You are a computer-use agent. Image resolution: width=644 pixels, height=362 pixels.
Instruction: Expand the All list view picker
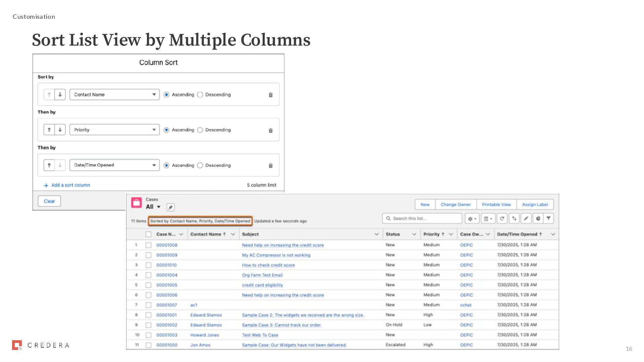(159, 207)
